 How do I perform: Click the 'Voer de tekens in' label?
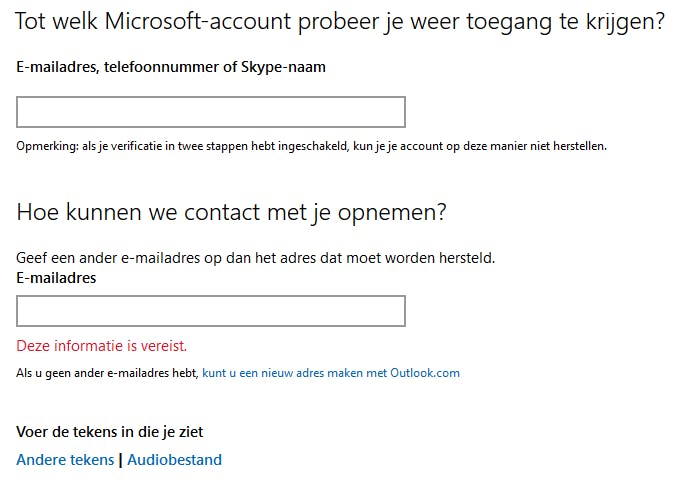click(110, 432)
